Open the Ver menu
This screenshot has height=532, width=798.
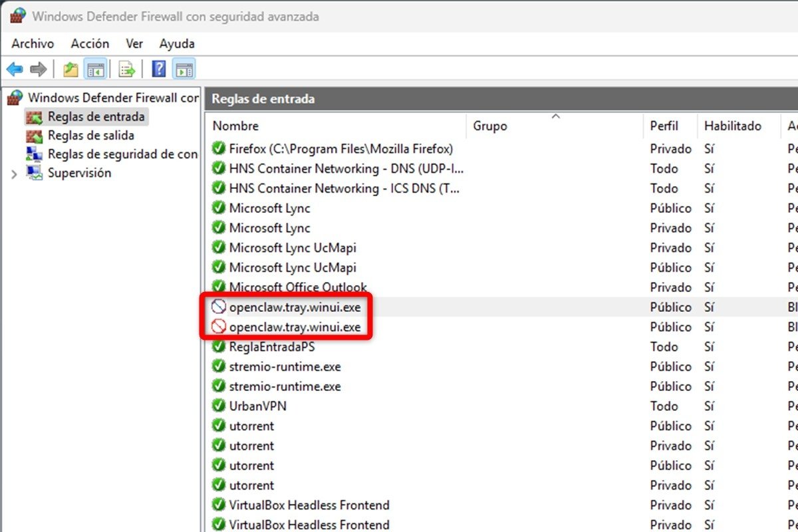134,44
